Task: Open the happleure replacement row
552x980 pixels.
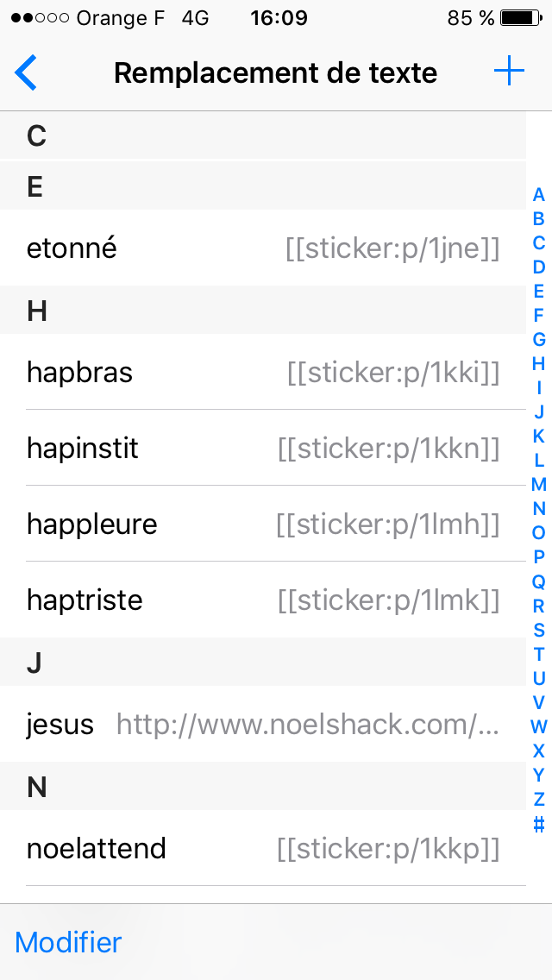Action: click(263, 524)
